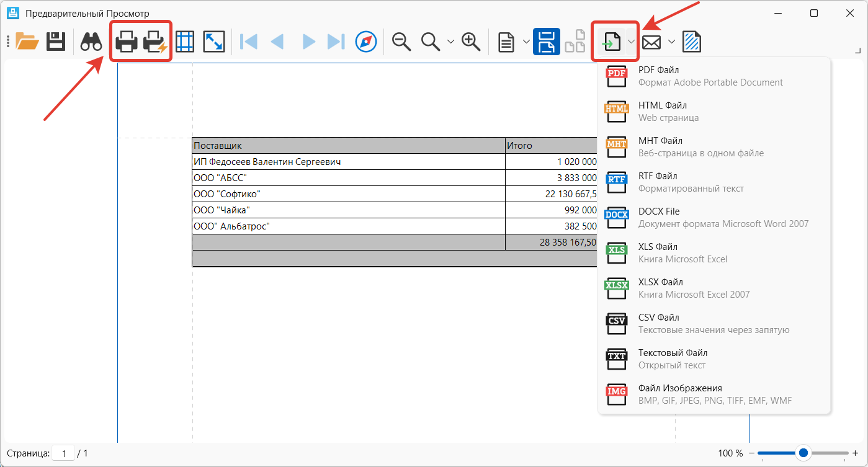Zoom in with the plus magnifier icon
The image size is (868, 467).
click(x=472, y=42)
